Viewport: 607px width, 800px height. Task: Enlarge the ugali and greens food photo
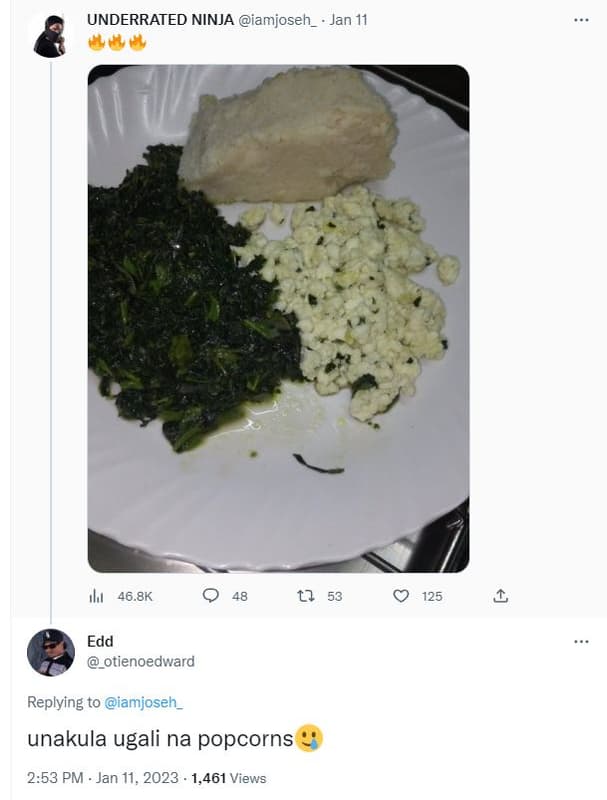tap(278, 318)
